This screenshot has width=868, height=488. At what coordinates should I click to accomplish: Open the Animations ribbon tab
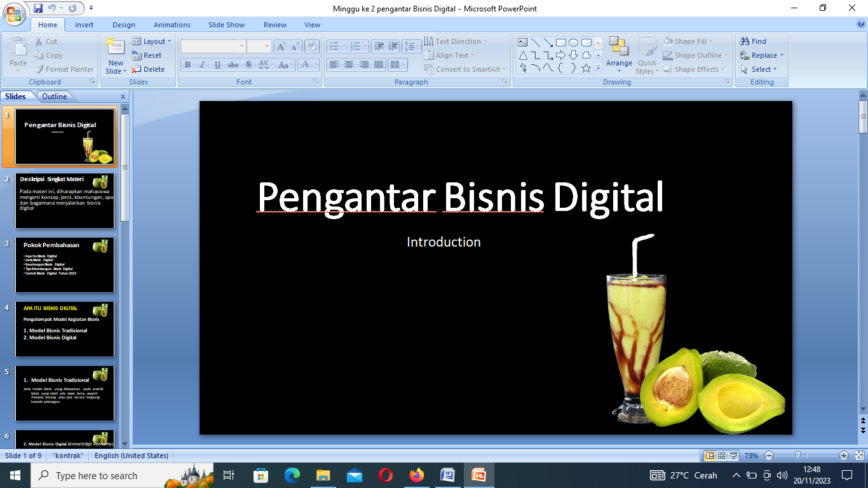tap(172, 25)
